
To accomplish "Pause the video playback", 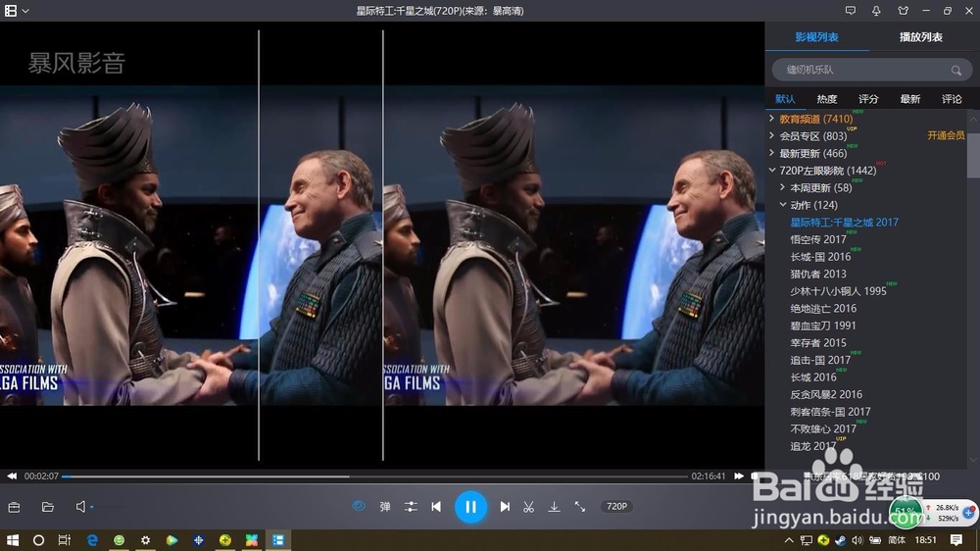I will tap(470, 507).
